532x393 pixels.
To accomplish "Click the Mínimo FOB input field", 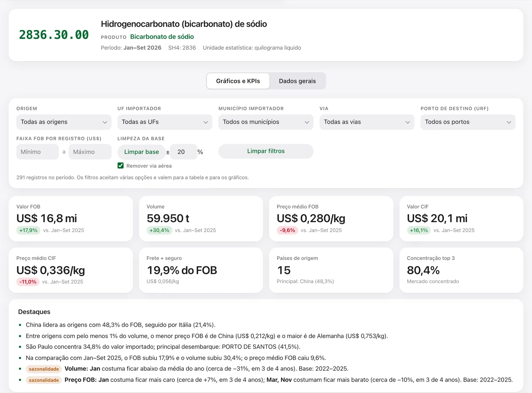I will (38, 152).
